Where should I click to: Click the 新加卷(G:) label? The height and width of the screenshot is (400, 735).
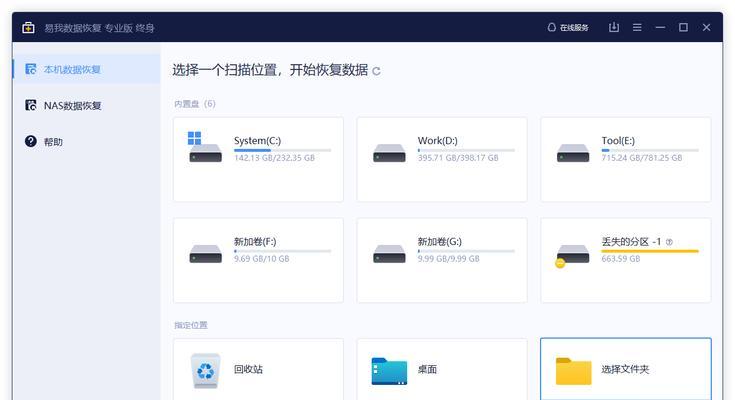pos(440,242)
